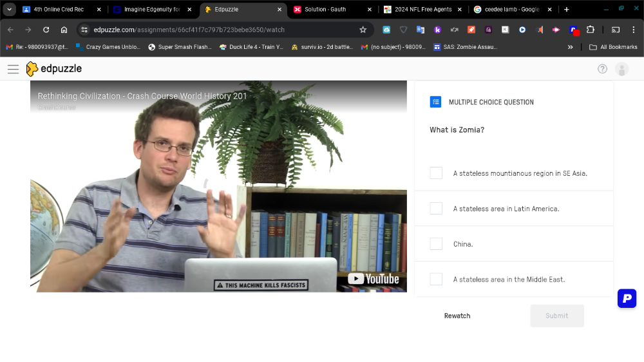Viewport: 644px width, 362px height.
Task: Expand the tab search dropdown arrow
Action: (9, 9)
